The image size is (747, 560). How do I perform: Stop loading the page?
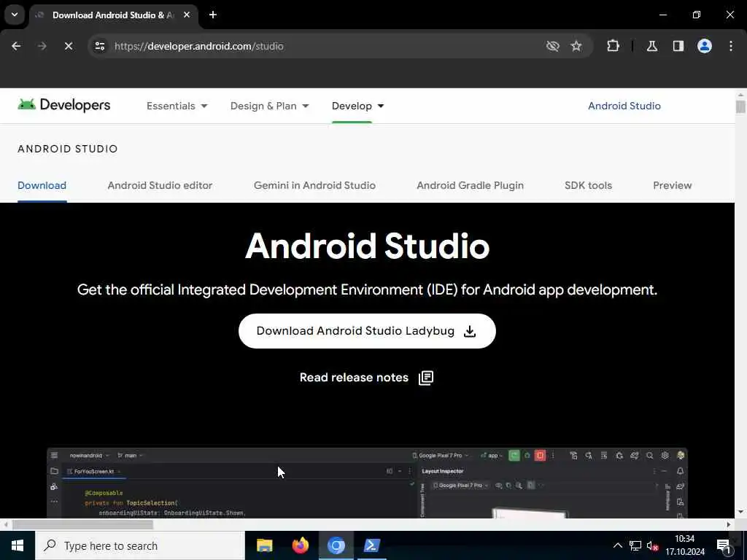click(68, 46)
